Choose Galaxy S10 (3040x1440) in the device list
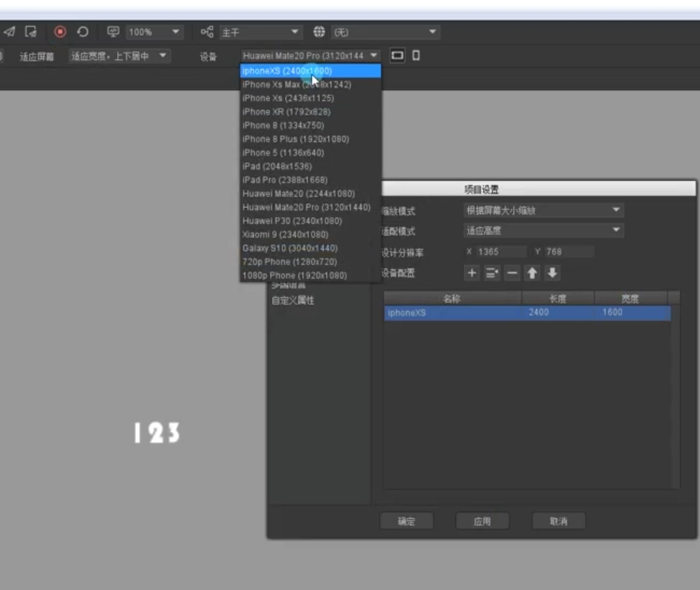The image size is (700, 590). coord(290,248)
